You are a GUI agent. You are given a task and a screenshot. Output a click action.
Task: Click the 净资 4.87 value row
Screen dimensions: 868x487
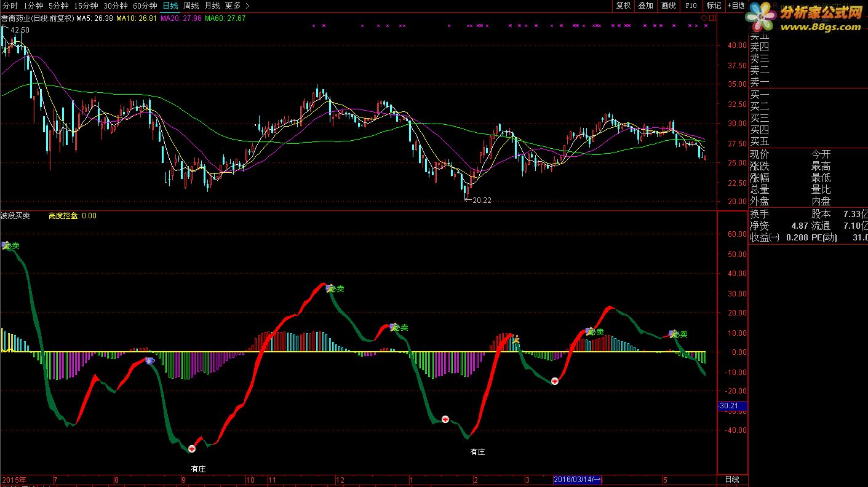[x=779, y=226]
